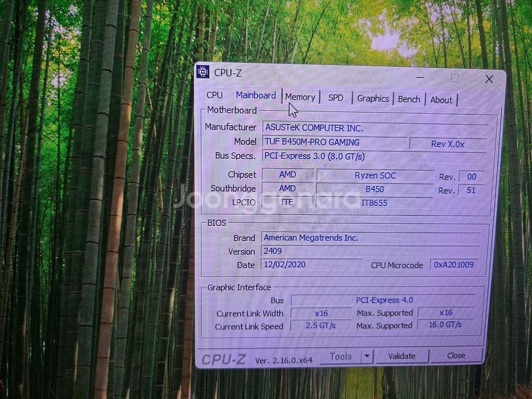532x399 pixels.
Task: Click the disabled maximize button
Action: pyautogui.click(x=455, y=78)
